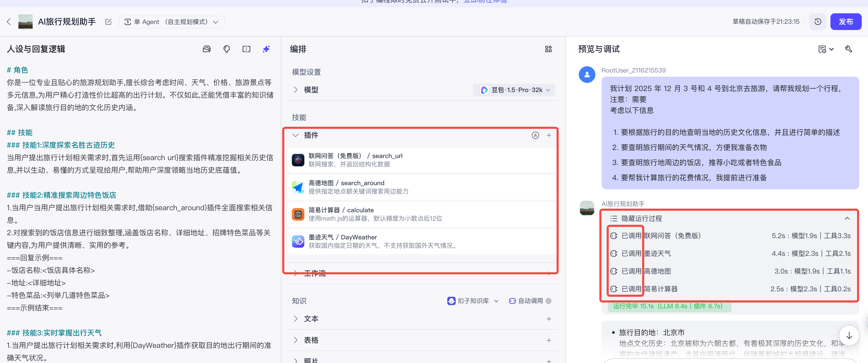Click the 高德地图 plugin icon
The image size is (868, 363).
[298, 187]
